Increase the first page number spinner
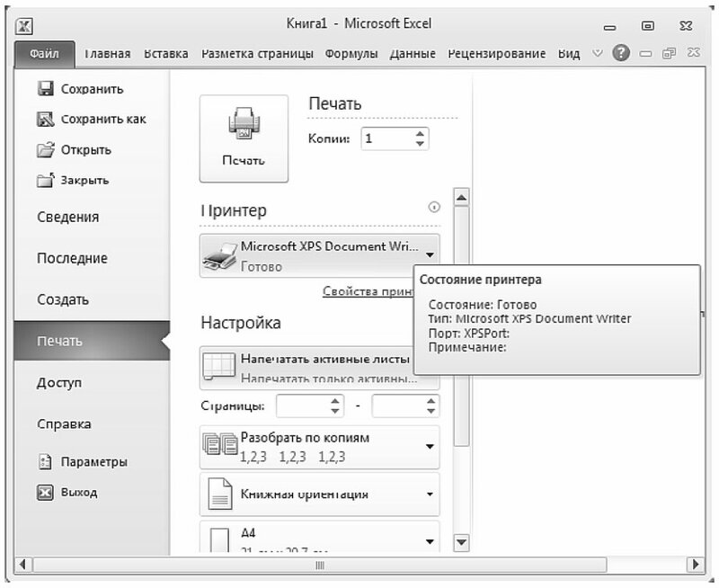This screenshot has width=719, height=588. click(335, 401)
